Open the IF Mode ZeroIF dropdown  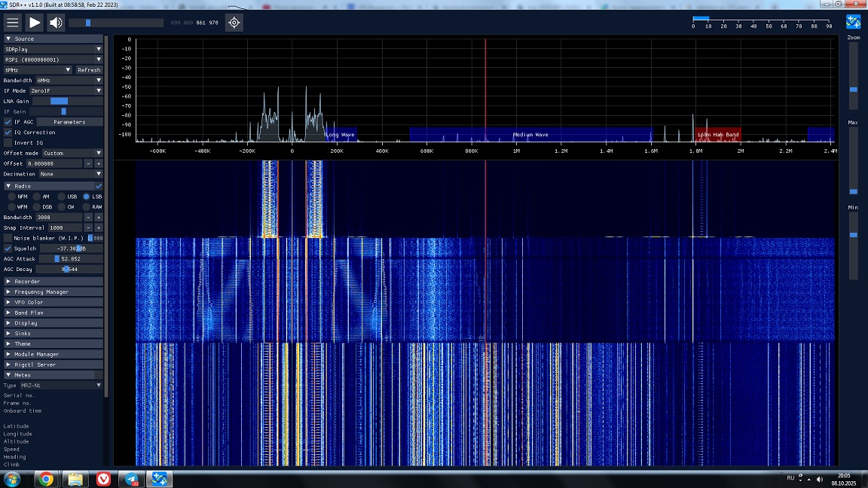(x=66, y=90)
